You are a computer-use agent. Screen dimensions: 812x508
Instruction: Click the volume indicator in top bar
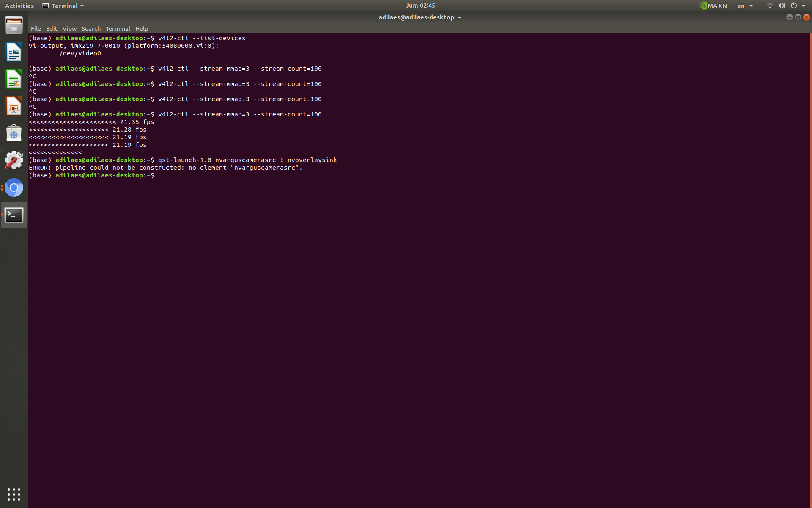pyautogui.click(x=782, y=6)
